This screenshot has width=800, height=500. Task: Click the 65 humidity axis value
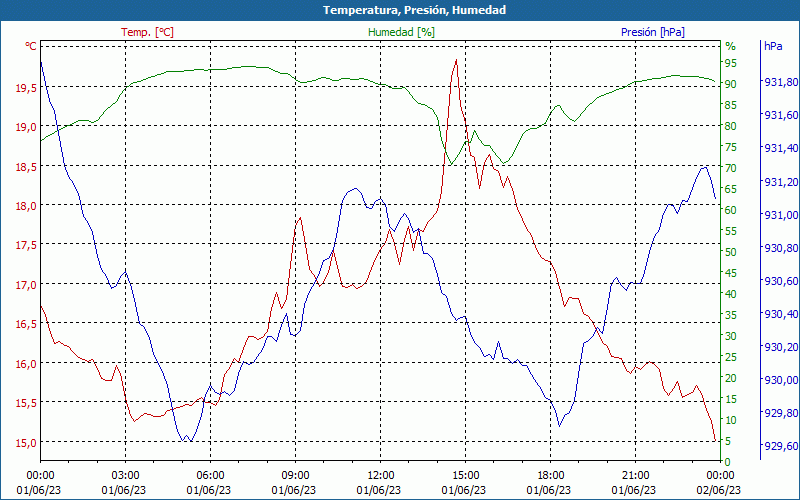[731, 189]
